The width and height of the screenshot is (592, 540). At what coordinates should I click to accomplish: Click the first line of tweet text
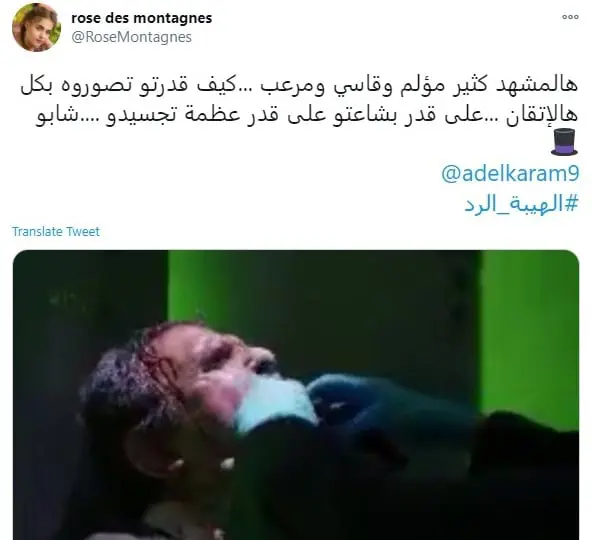pos(299,86)
